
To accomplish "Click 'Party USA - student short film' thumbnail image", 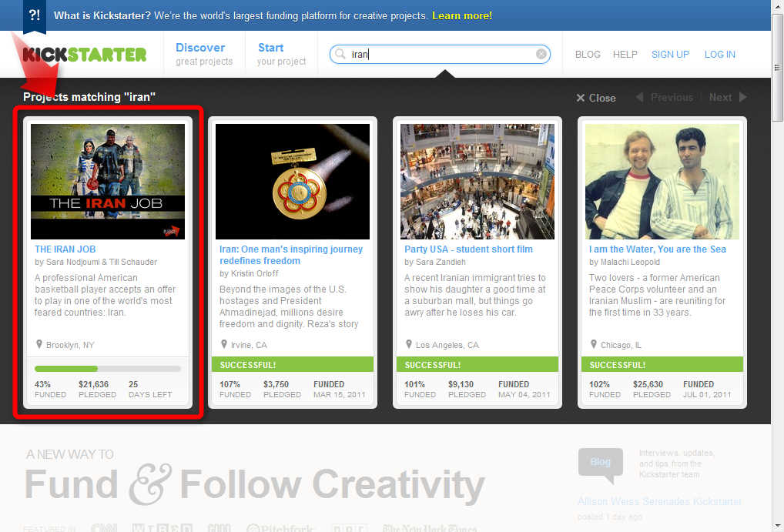I will pyautogui.click(x=477, y=181).
